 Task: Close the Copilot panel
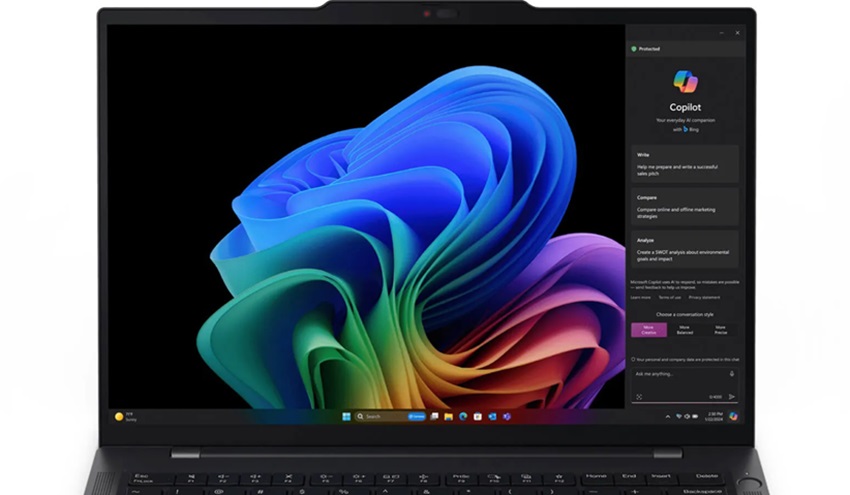(737, 33)
